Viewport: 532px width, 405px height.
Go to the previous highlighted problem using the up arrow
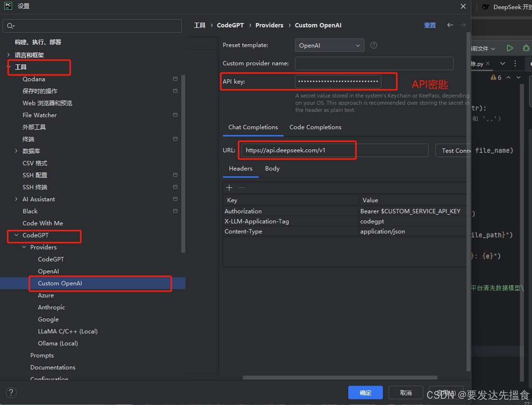point(508,78)
